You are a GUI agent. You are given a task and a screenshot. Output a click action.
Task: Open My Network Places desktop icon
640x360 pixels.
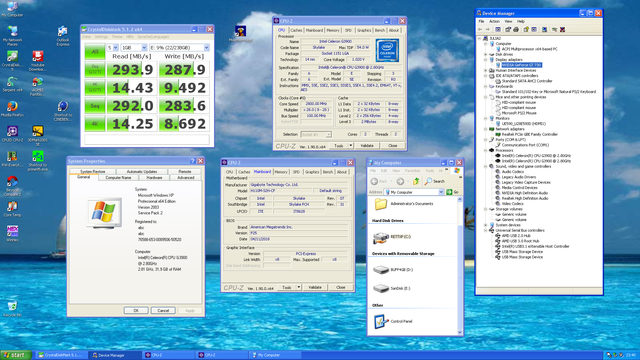[x=12, y=36]
